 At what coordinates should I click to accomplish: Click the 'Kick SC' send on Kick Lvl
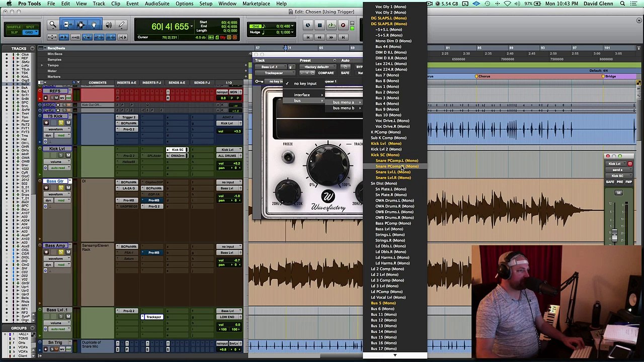click(x=178, y=150)
